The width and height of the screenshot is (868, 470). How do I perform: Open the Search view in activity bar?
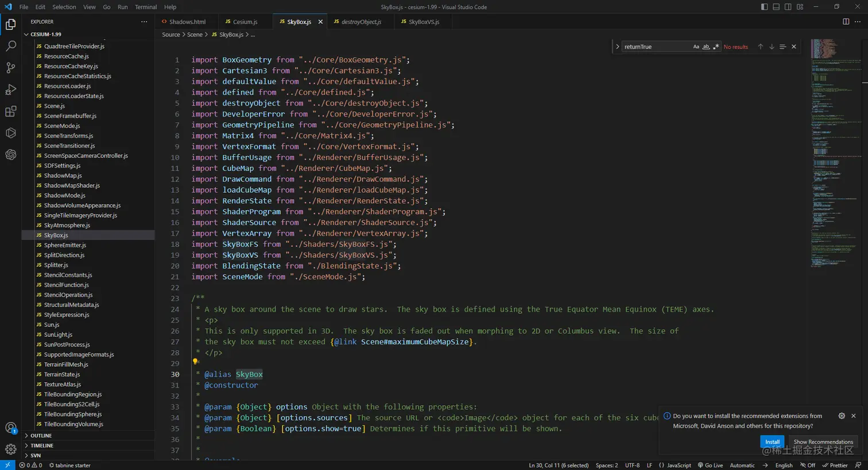(x=10, y=46)
